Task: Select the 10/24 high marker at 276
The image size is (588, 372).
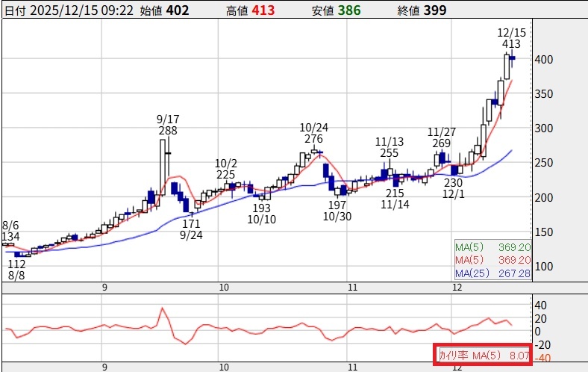Action: (314, 133)
